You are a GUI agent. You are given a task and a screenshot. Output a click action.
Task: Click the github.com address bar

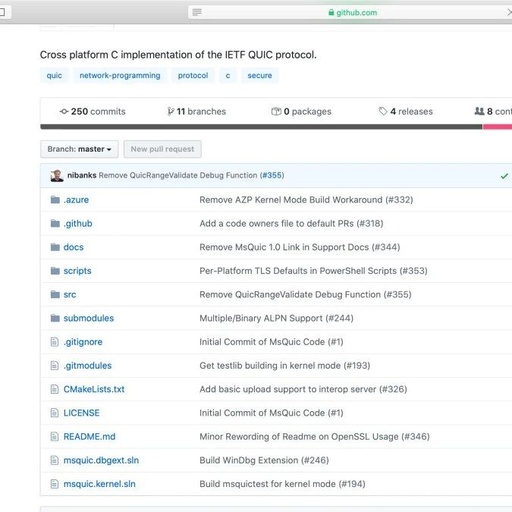coord(350,13)
